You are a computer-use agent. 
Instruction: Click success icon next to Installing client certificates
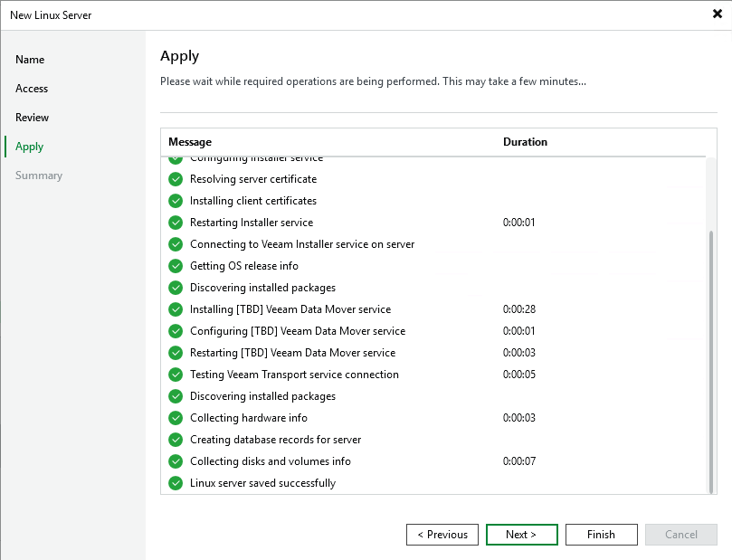[176, 201]
